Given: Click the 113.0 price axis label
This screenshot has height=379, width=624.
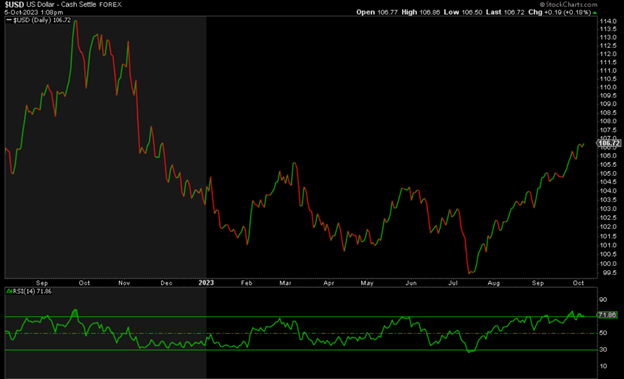Looking at the screenshot, I should coord(608,37).
